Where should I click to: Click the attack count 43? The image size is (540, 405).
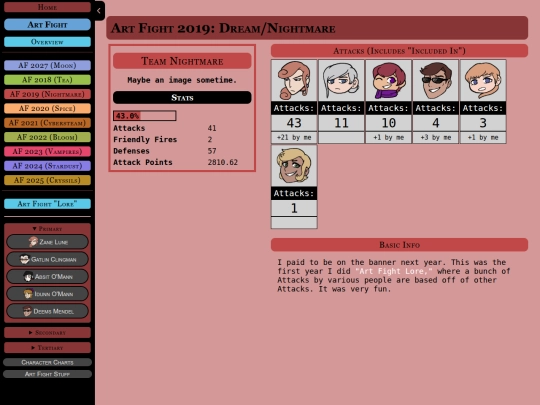tap(294, 123)
